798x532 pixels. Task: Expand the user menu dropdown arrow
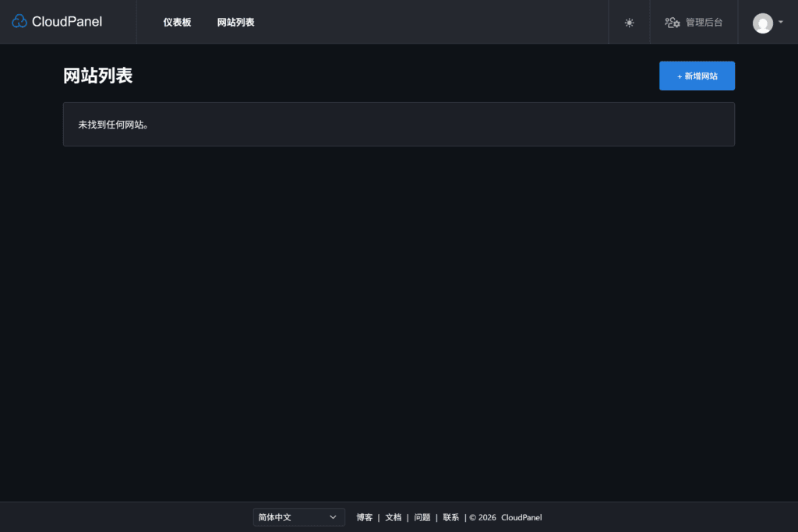point(781,22)
